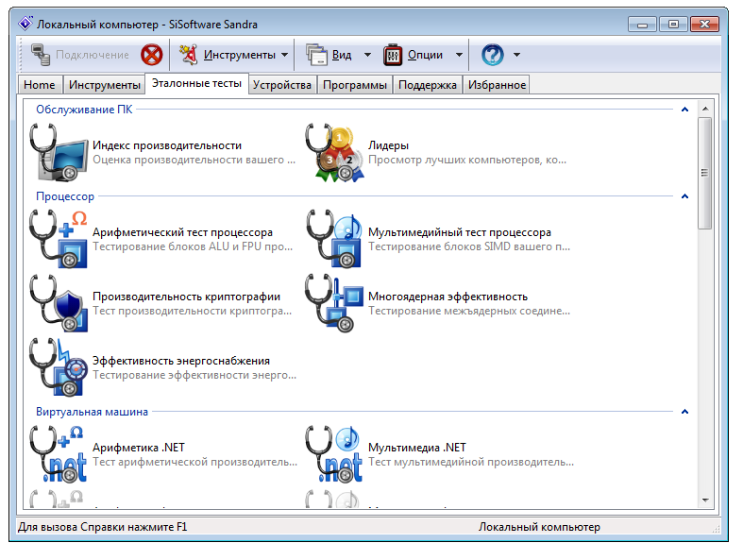
Task: Switch to the Устройства tab
Action: click(282, 85)
